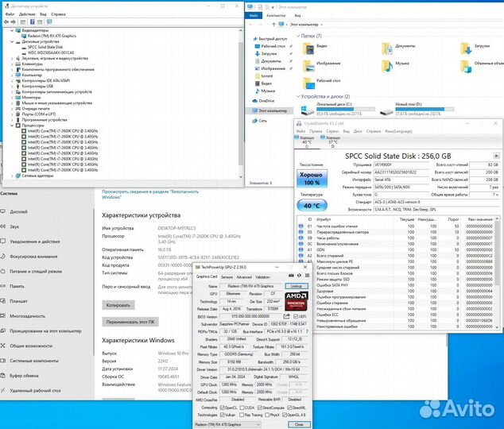The image size is (504, 429).
Task: Open Display settings in the sidebar
Action: 17,211
